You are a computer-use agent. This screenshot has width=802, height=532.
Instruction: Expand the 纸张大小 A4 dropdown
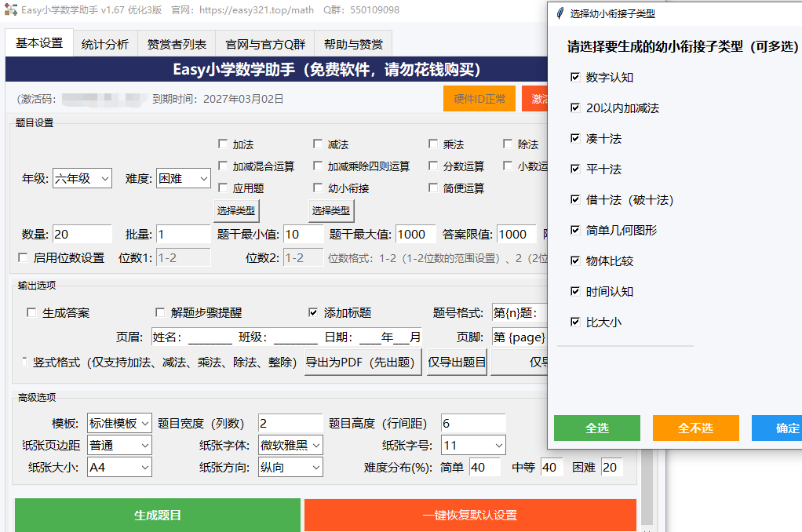coord(119,467)
